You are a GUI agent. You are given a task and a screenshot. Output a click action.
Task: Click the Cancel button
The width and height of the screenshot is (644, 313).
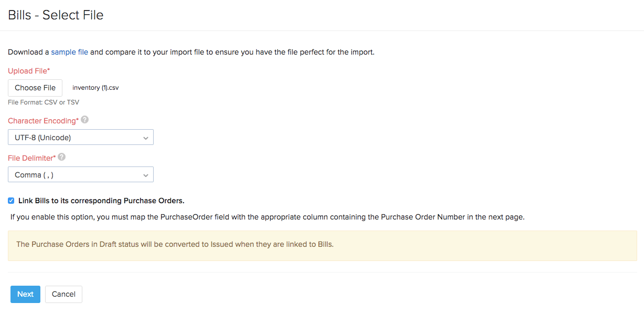tap(63, 294)
